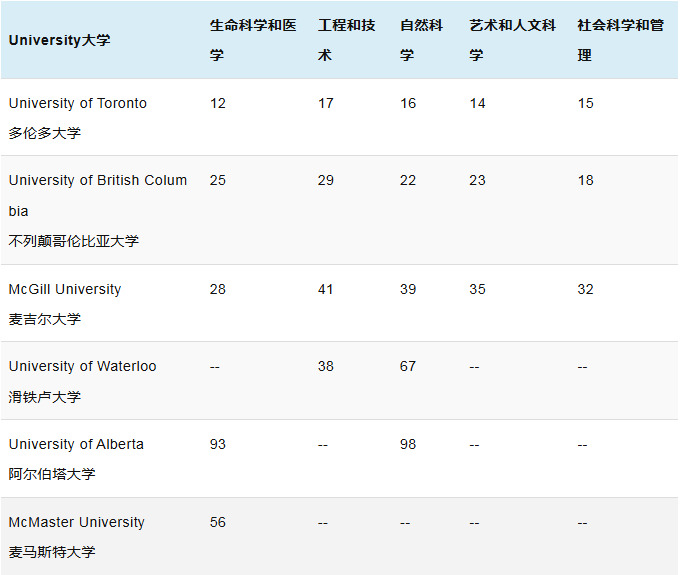Select British Columbia's arts rank 23
This screenshot has width=681, height=575.
click(x=477, y=180)
